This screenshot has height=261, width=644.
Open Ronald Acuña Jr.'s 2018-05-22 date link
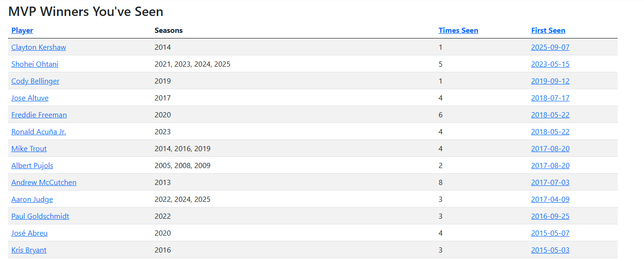pos(550,132)
